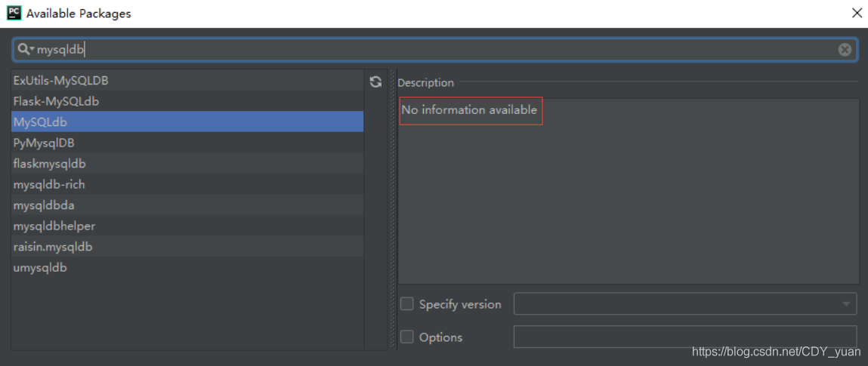Click the umysqldb package entry
Image resolution: width=868 pixels, height=366 pixels.
click(40, 268)
